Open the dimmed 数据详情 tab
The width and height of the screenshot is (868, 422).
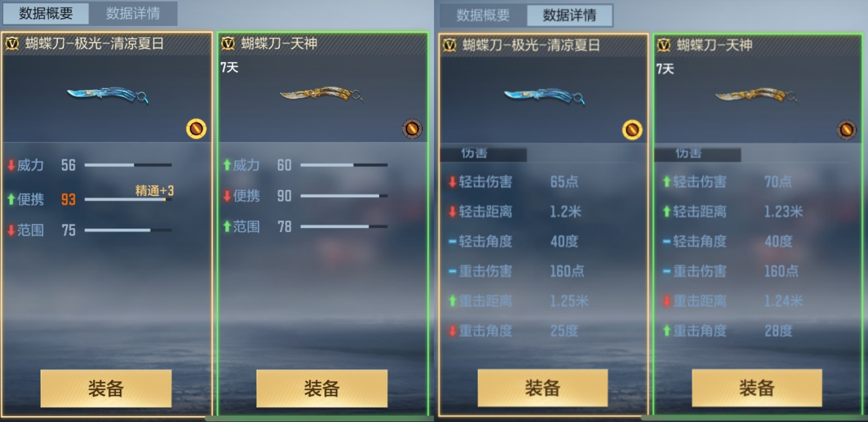click(x=133, y=13)
